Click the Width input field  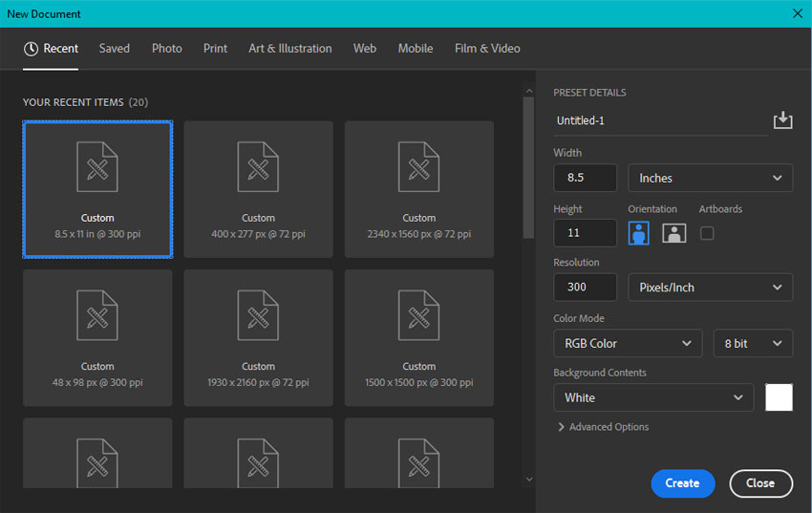pos(586,178)
